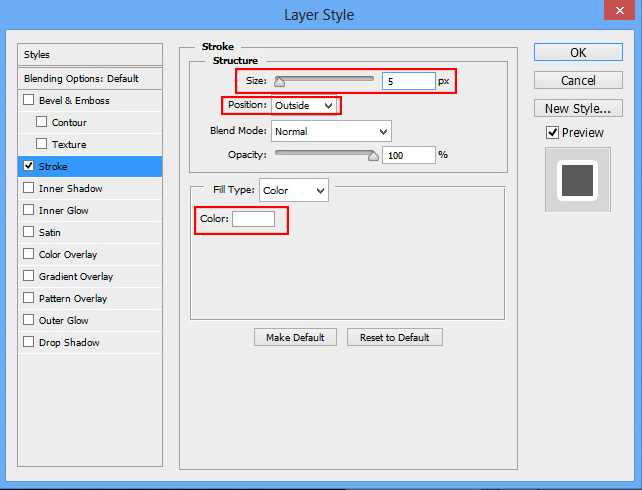This screenshot has width=642, height=490.
Task: Toggle the Preview checkbox
Action: 551,132
